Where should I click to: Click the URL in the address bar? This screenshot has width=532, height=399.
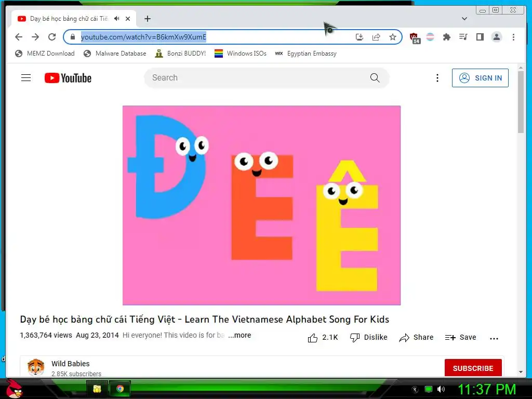pos(143,37)
